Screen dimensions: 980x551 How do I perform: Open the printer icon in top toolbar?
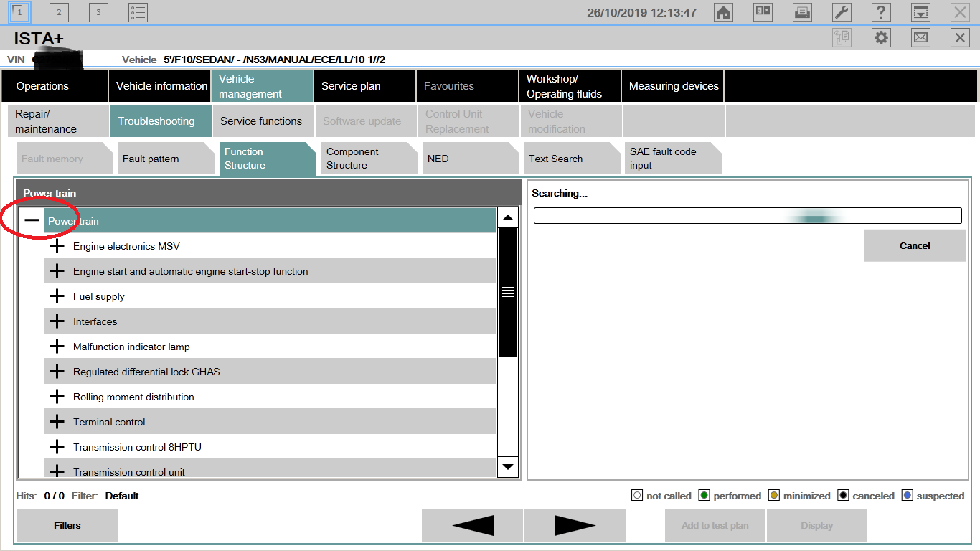pos(802,12)
